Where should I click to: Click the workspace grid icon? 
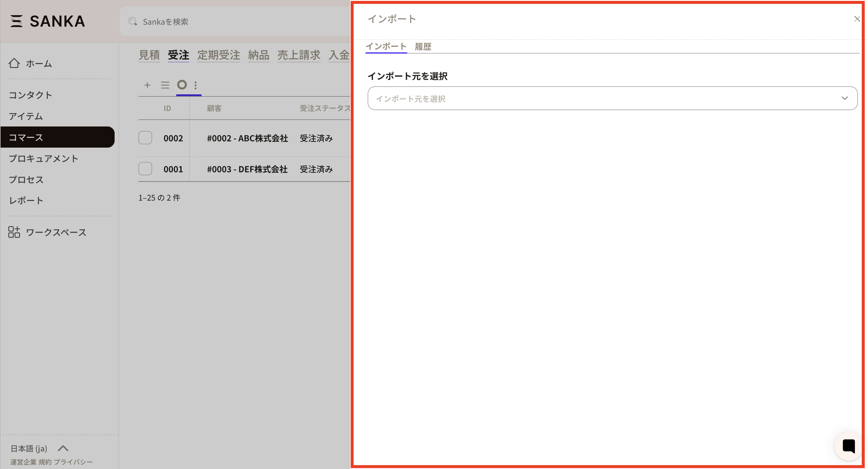click(14, 232)
